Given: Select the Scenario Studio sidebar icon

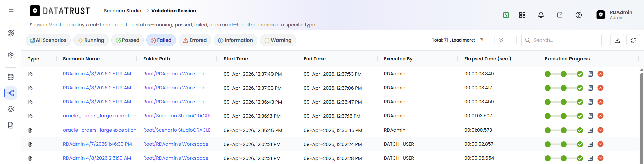Looking at the screenshot, I should click(11, 93).
